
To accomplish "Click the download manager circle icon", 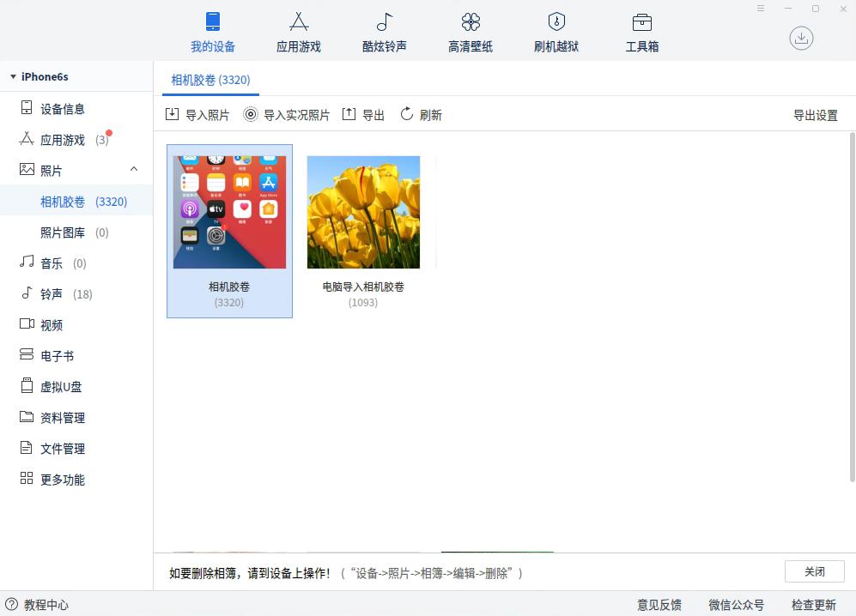I will [801, 38].
